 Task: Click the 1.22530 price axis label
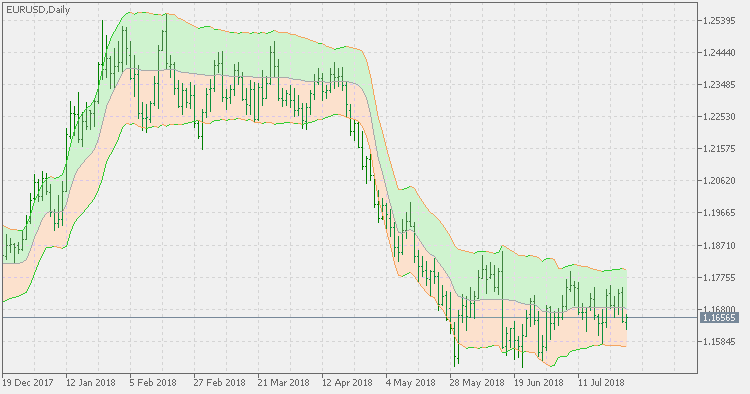coord(719,117)
